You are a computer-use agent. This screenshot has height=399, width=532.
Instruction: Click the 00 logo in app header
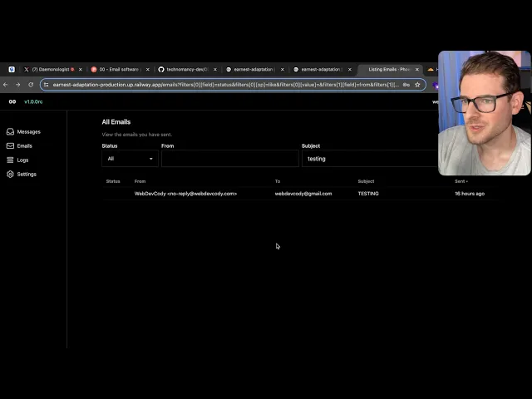[x=12, y=101]
